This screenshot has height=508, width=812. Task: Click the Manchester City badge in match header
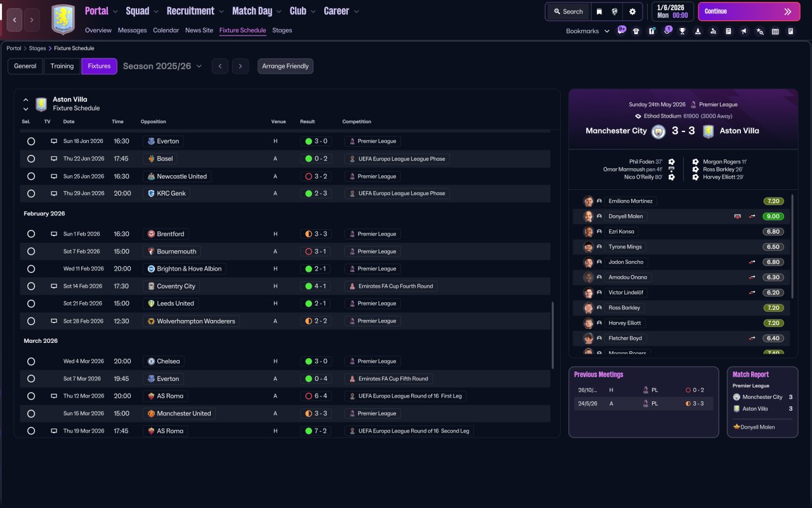coord(658,131)
